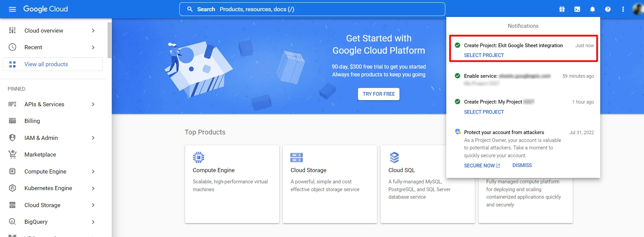Image resolution: width=644 pixels, height=237 pixels.
Task: Click the Cloud SQL card icon
Action: (394, 158)
